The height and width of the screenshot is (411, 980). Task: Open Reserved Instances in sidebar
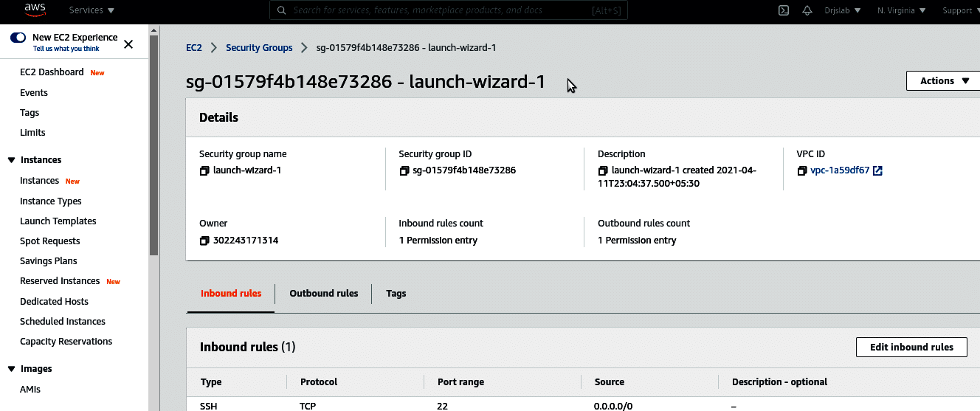60,281
